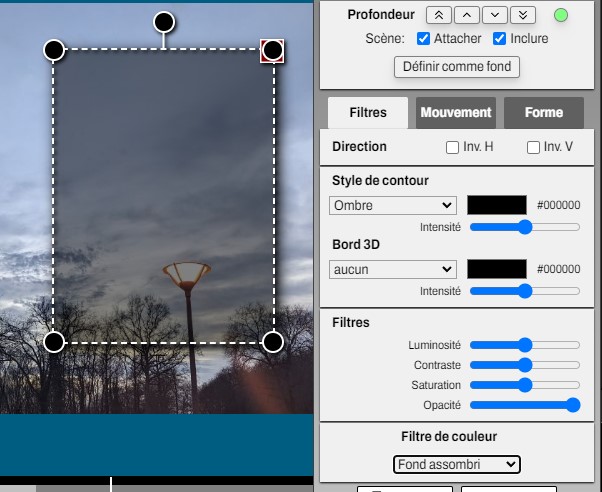Enable the Inv. H direction checkbox
This screenshot has height=492, width=602.
click(x=453, y=147)
